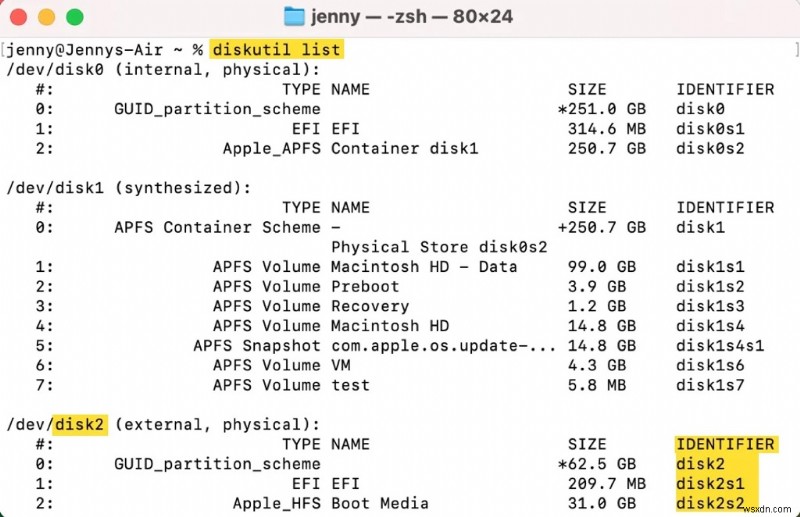Image resolution: width=800 pixels, height=517 pixels.
Task: Click the '3.9 GB' size value
Action: [597, 286]
